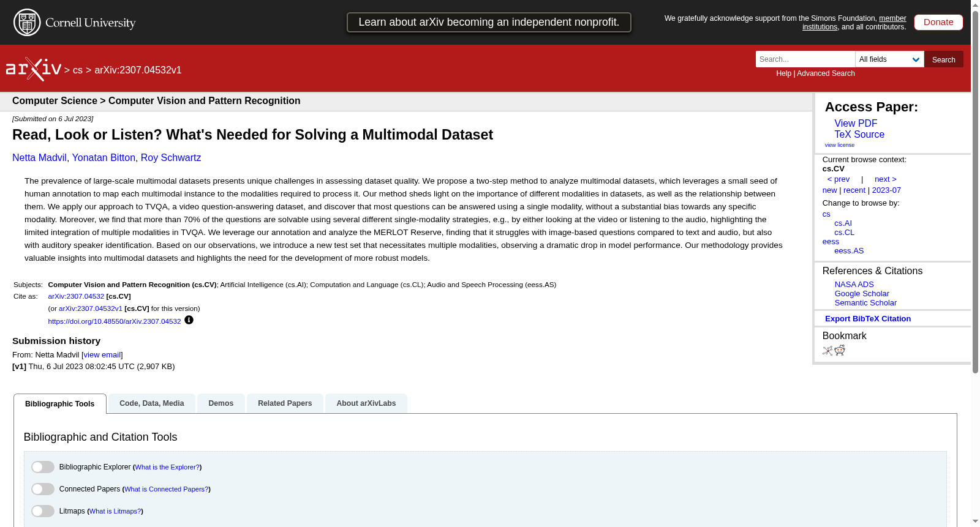Switch browse context to eess
Viewport: 980px width, 527px height.
[831, 242]
